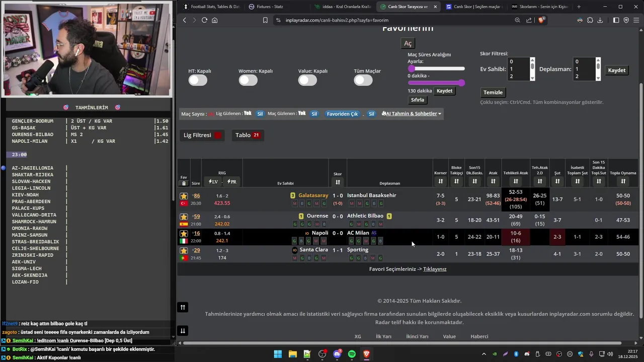Open Spotify from the taskbar
644x362 pixels.
(352, 354)
